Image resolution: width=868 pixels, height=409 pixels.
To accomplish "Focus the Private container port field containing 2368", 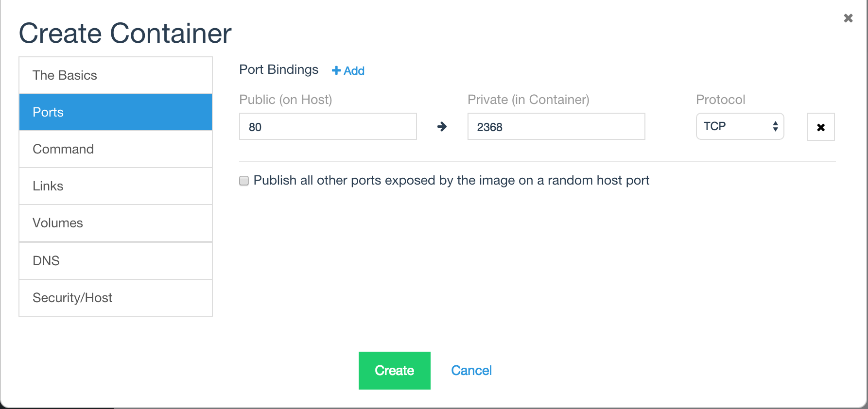I will [x=556, y=126].
